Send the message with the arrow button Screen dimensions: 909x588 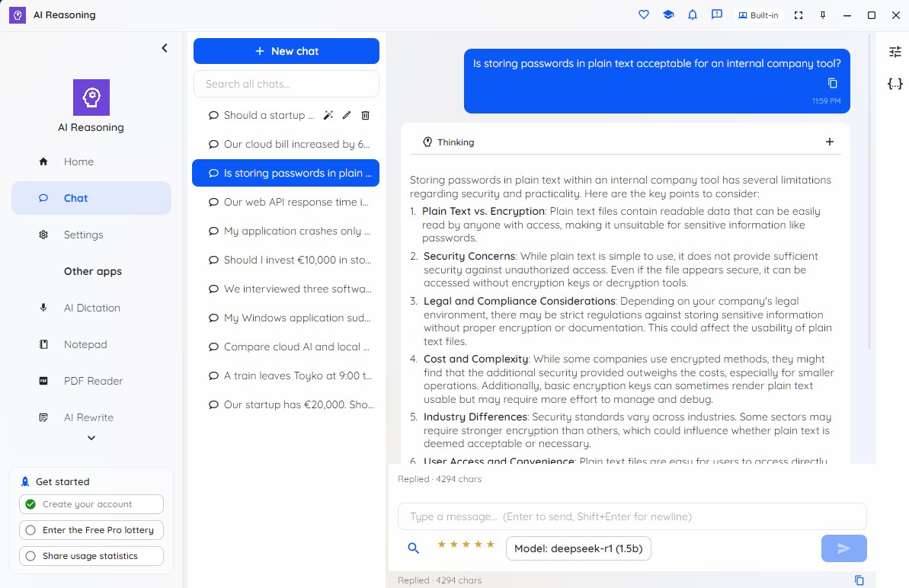pyautogui.click(x=844, y=548)
